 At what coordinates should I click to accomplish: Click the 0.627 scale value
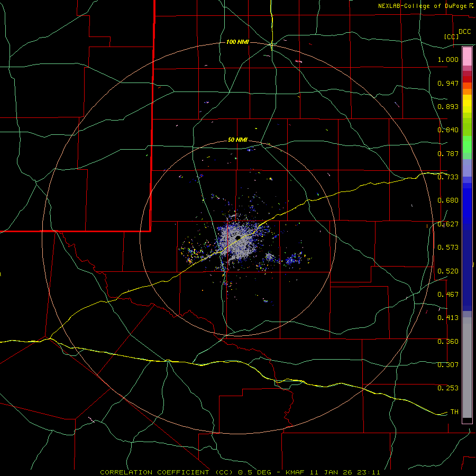pyautogui.click(x=448, y=224)
